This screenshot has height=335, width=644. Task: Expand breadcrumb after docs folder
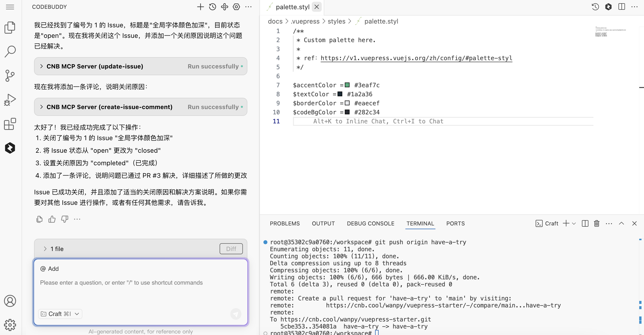(287, 21)
